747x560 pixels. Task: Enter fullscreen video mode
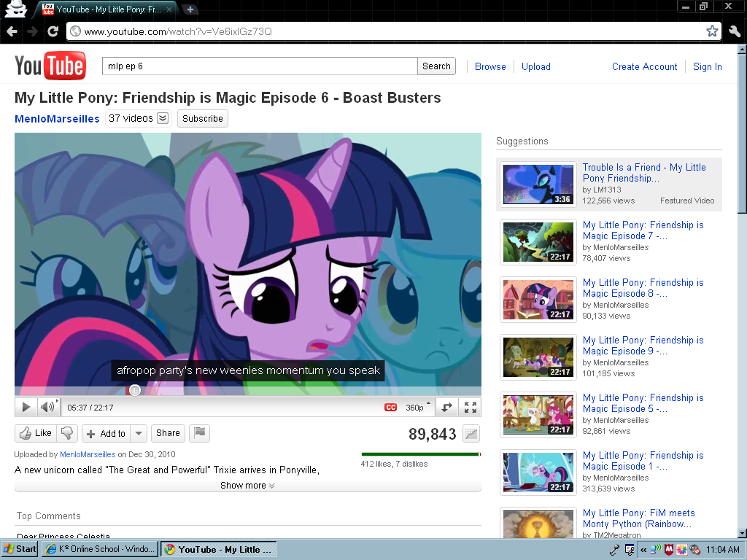(471, 408)
